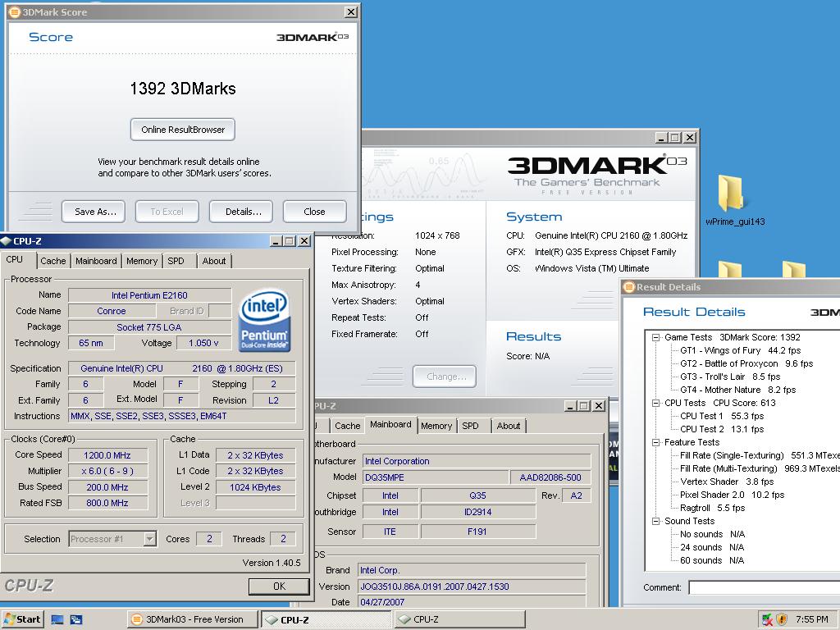Screen dimensions: 840x630
Task: Click the Online ResultBrowser button
Action: (183, 130)
